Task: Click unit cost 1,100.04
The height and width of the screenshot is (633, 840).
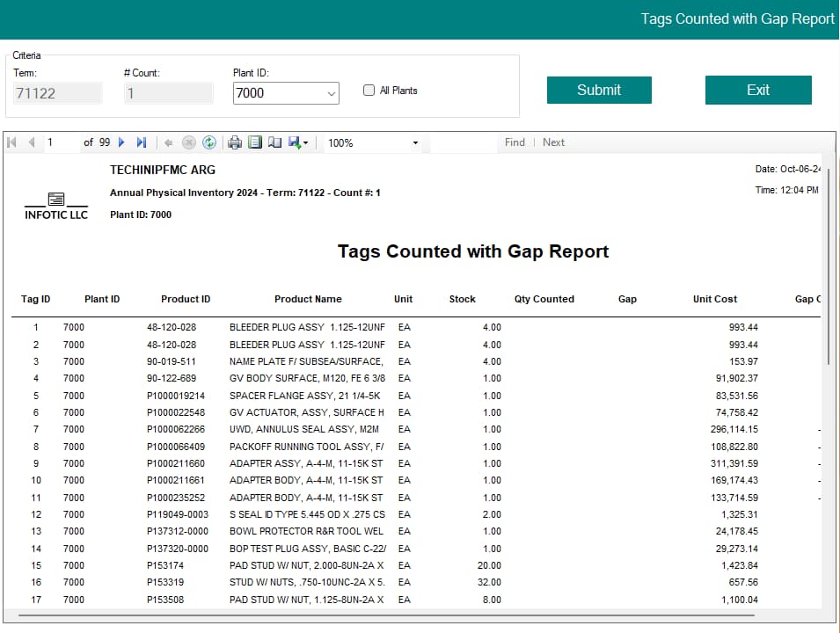Action: coord(739,600)
